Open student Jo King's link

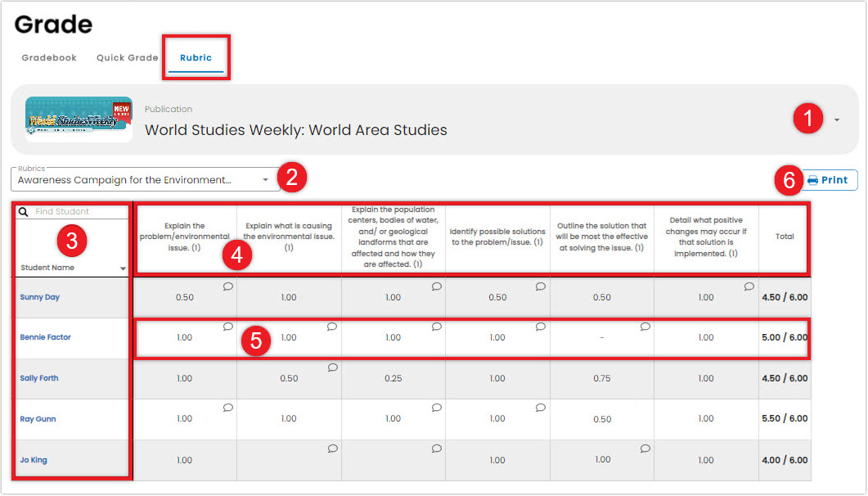point(34,460)
